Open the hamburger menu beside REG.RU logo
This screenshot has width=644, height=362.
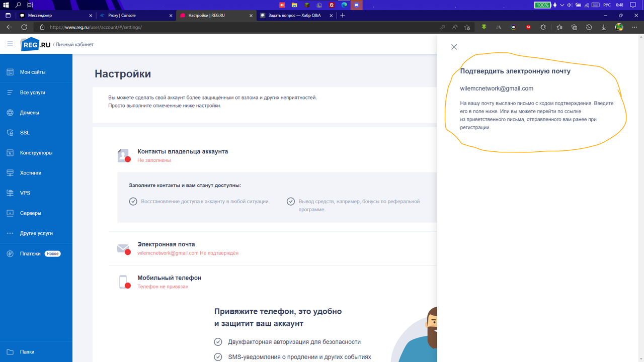tap(10, 44)
